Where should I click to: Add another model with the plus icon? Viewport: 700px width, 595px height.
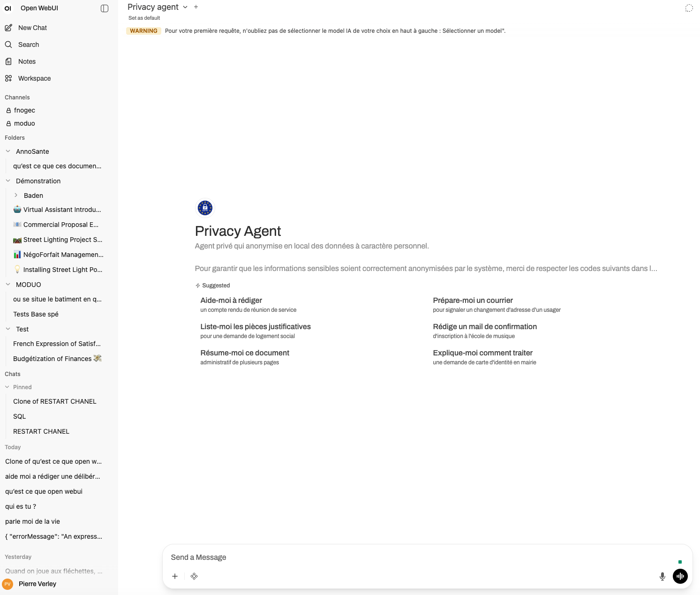196,7
